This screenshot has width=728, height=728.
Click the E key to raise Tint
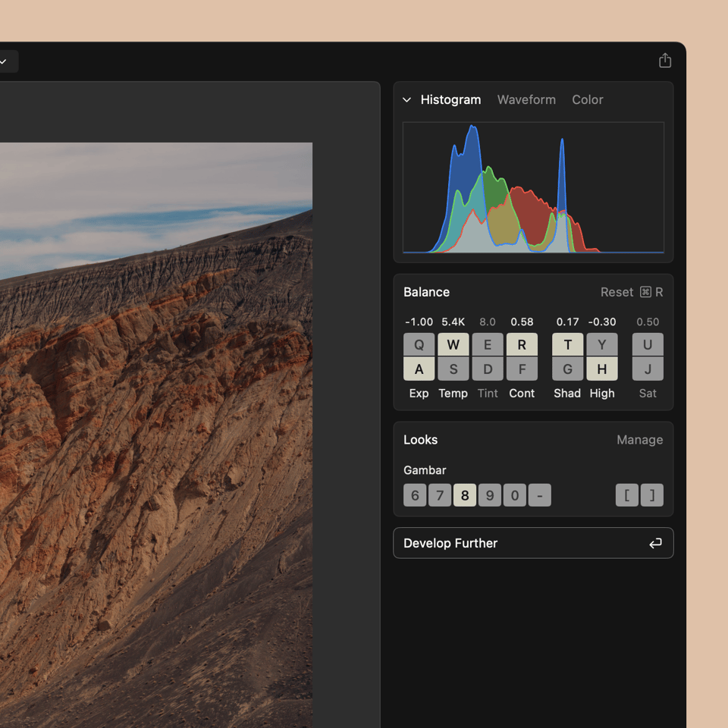coord(488,344)
